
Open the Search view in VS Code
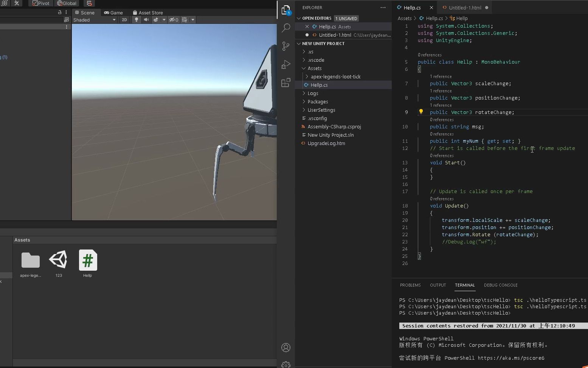click(286, 28)
